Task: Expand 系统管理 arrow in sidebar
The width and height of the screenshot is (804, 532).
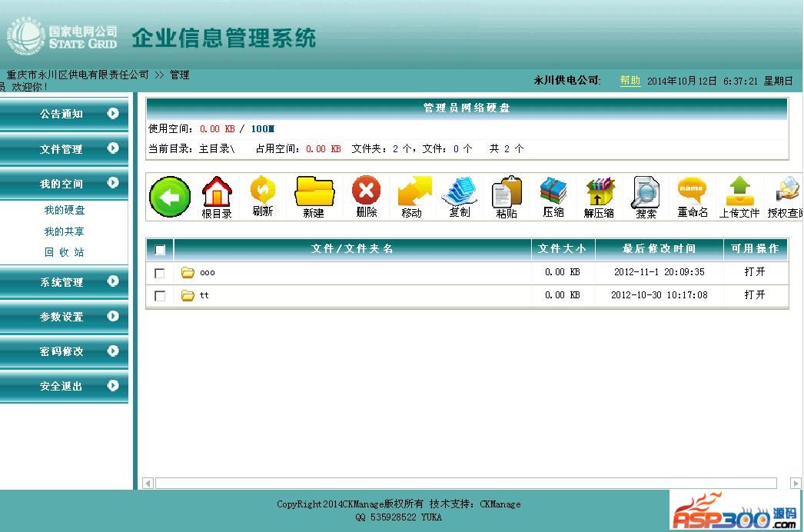Action: click(x=113, y=281)
